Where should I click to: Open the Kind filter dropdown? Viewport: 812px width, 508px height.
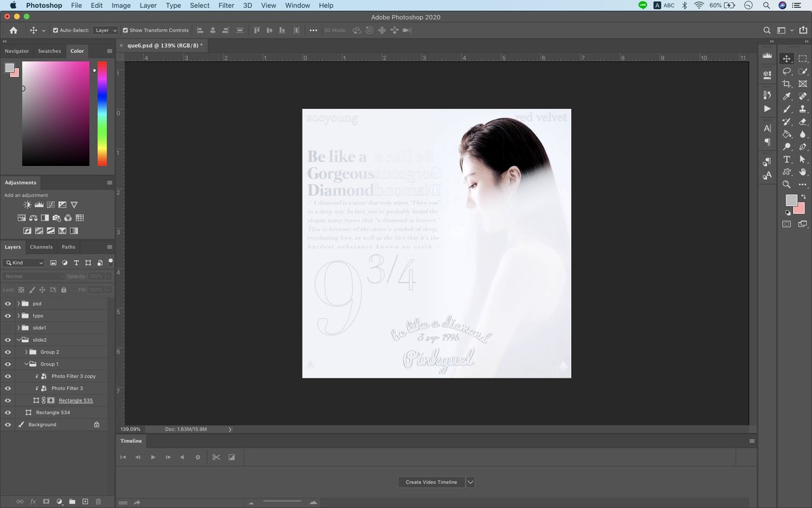24,263
